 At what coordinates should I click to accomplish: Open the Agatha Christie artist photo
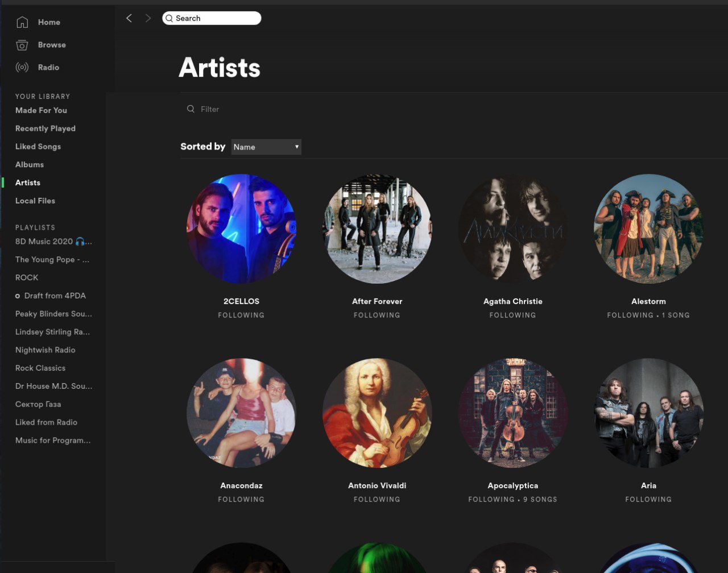[x=513, y=229]
